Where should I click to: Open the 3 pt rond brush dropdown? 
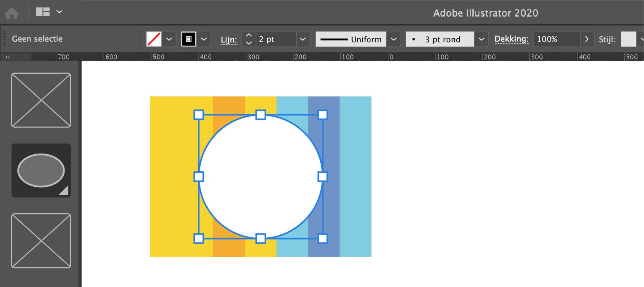[x=481, y=39]
